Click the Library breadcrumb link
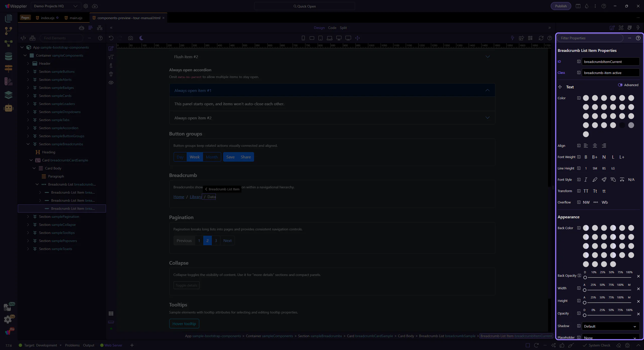644x350 pixels. click(195, 197)
